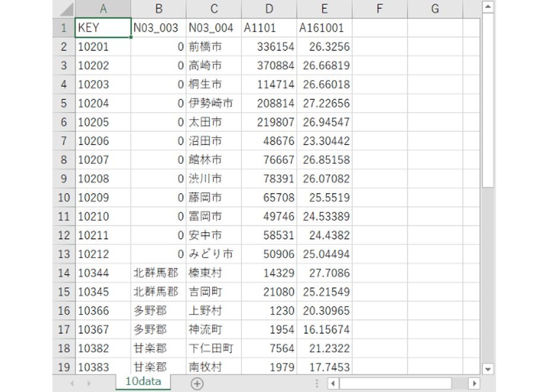Select cell containing 渋川市
549x392 pixels.
[214, 179]
